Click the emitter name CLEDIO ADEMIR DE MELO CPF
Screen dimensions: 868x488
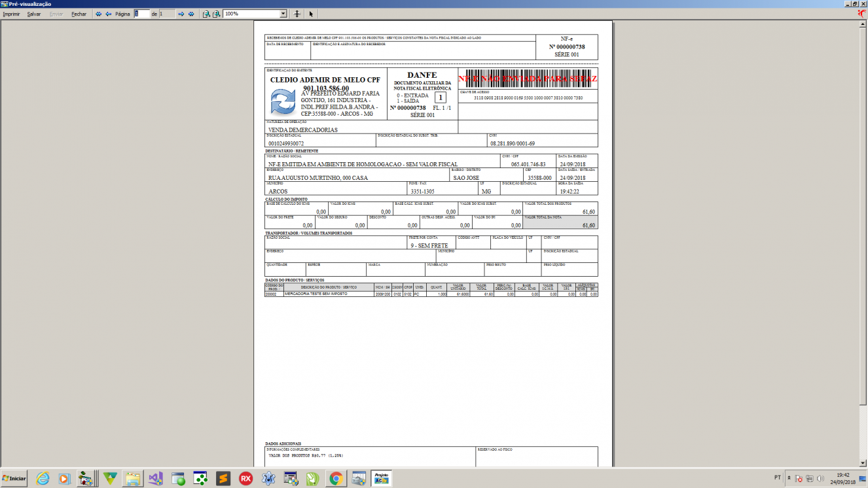click(325, 80)
